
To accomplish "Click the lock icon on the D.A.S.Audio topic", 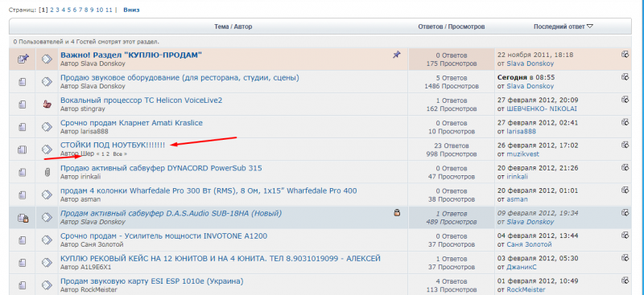I will tap(397, 212).
